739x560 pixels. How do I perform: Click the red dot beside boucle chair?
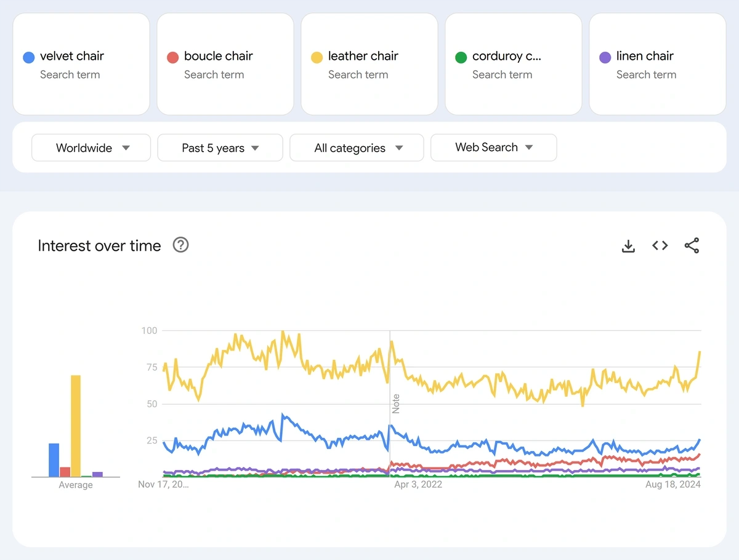[x=172, y=57]
